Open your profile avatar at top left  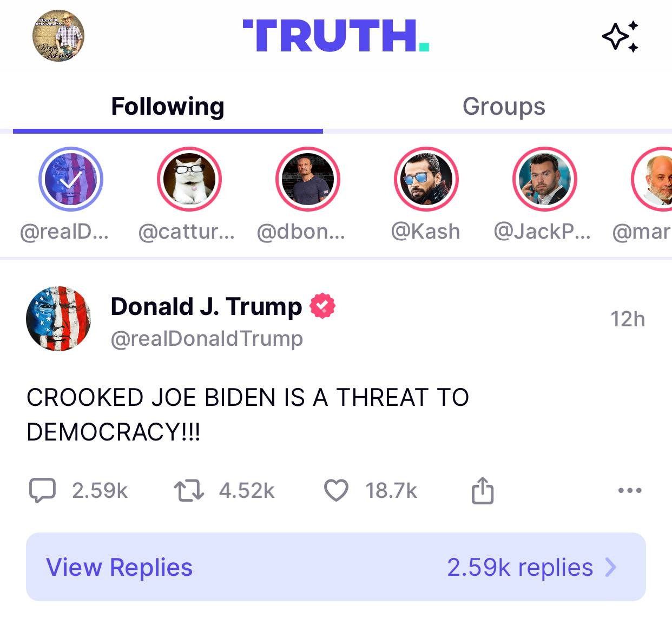58,36
